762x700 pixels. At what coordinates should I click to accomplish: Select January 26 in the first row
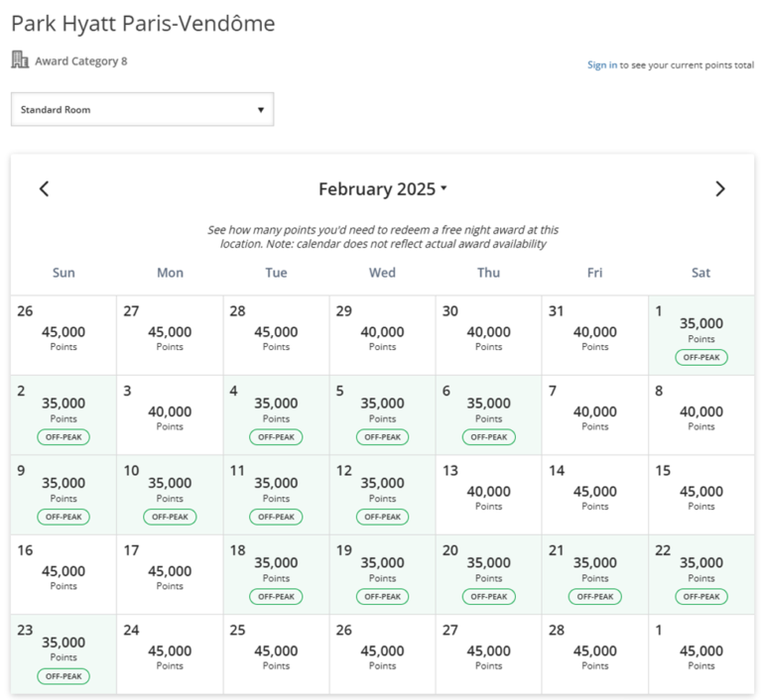point(63,335)
